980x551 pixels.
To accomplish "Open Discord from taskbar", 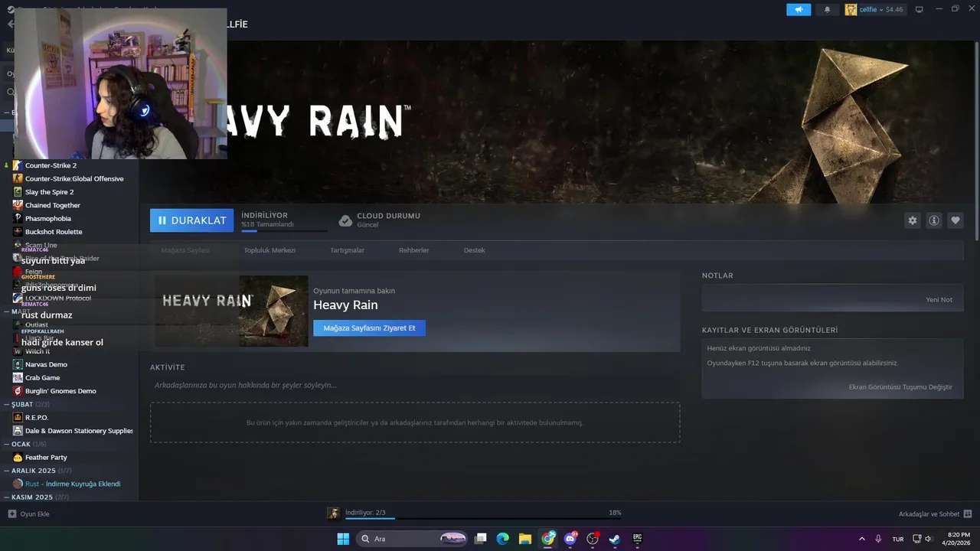I will pyautogui.click(x=570, y=539).
